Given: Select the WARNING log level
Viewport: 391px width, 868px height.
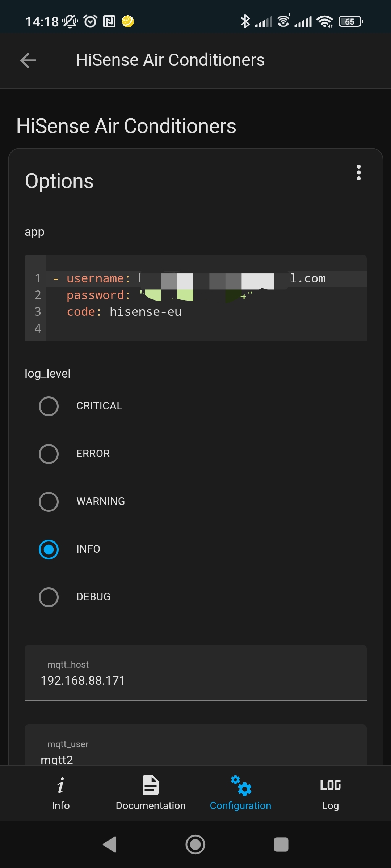Looking at the screenshot, I should click(49, 502).
